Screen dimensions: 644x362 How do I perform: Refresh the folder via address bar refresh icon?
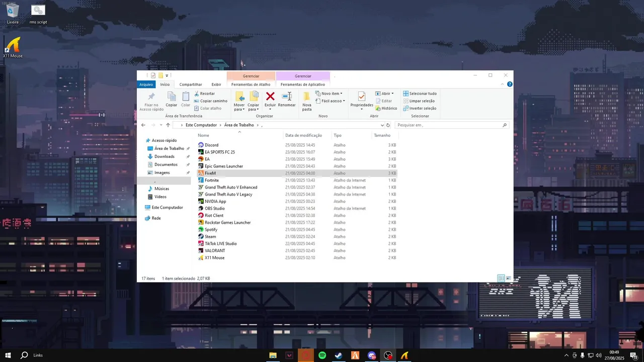coord(388,125)
